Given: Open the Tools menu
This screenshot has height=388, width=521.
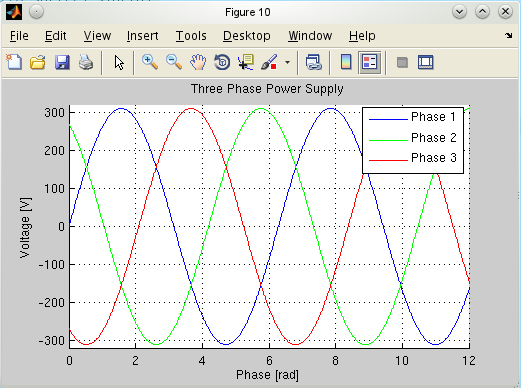Looking at the screenshot, I should pyautogui.click(x=191, y=36).
